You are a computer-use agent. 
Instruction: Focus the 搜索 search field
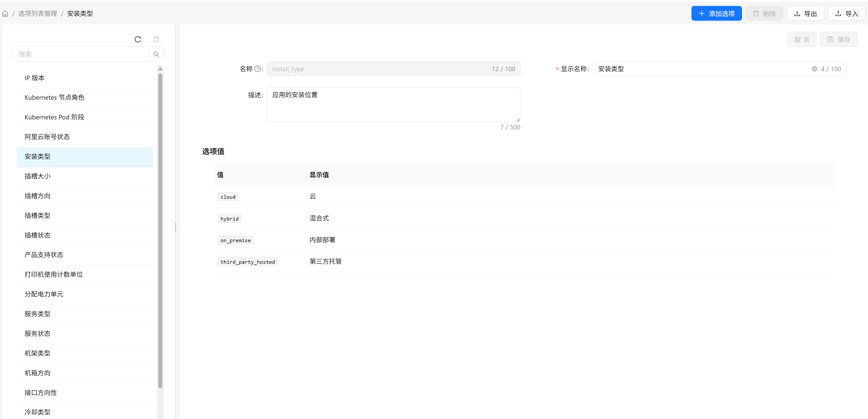click(81, 54)
